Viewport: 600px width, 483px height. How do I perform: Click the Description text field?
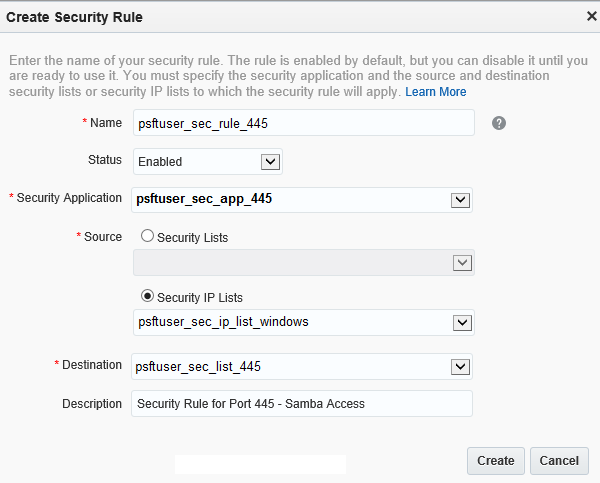(x=302, y=403)
